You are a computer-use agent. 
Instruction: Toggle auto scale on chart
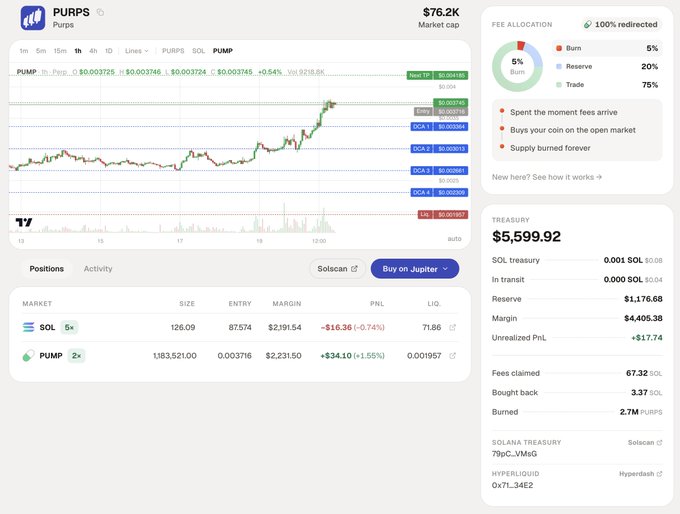[x=454, y=239]
